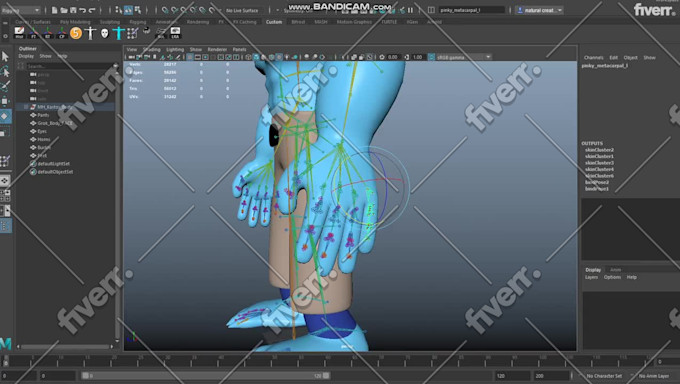
Task: Toggle the view transform button beside sRGB gamma
Action: [x=431, y=57]
